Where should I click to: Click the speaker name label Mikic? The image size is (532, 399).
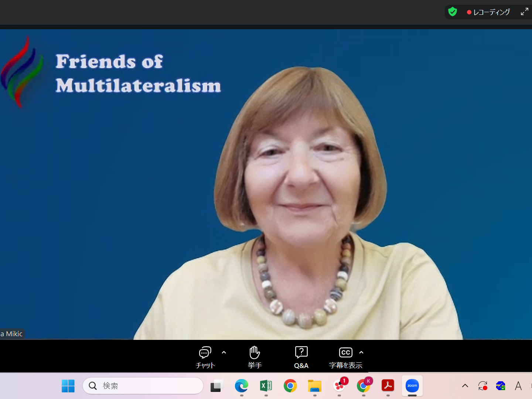(12, 334)
